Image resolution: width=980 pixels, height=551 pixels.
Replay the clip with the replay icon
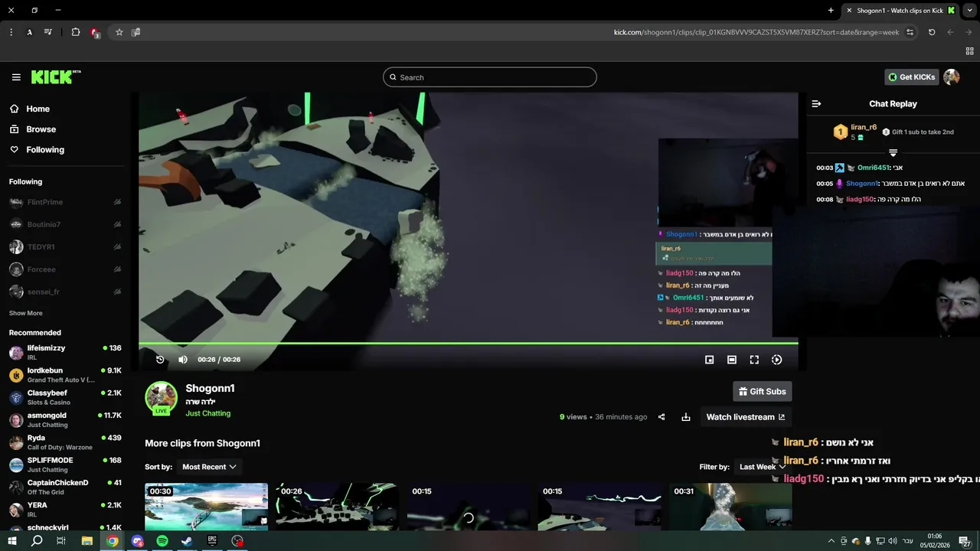160,360
